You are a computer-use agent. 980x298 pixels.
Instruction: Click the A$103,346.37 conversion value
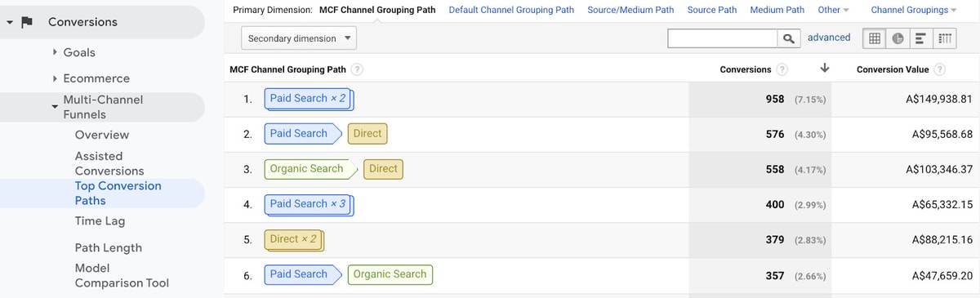(939, 169)
